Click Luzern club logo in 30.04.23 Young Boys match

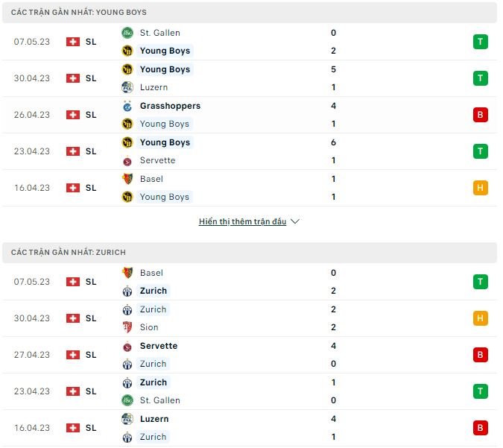click(x=127, y=87)
